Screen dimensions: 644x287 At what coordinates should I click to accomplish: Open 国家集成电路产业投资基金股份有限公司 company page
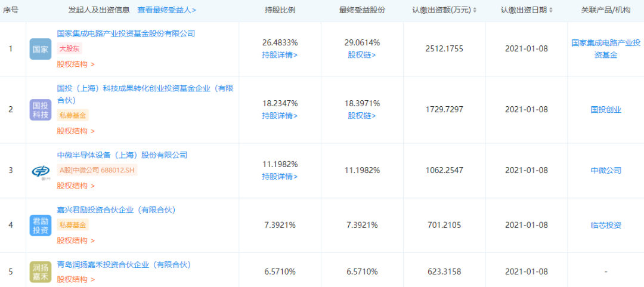(126, 34)
